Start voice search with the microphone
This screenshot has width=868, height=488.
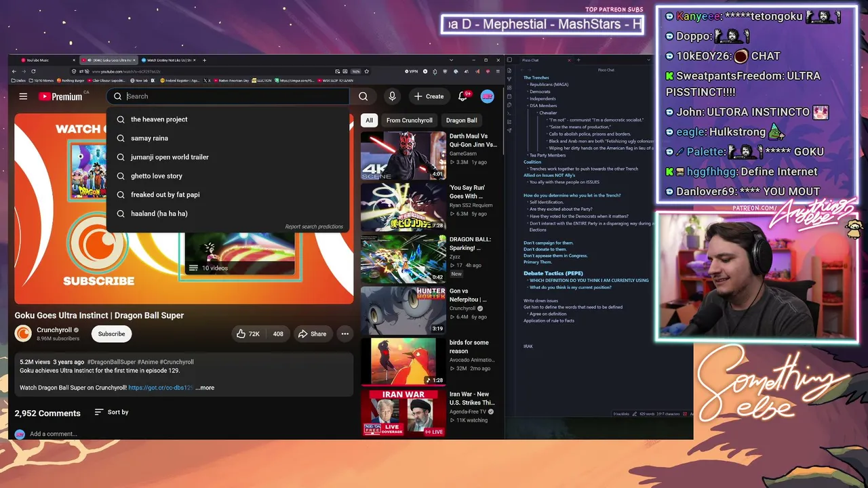pos(392,96)
